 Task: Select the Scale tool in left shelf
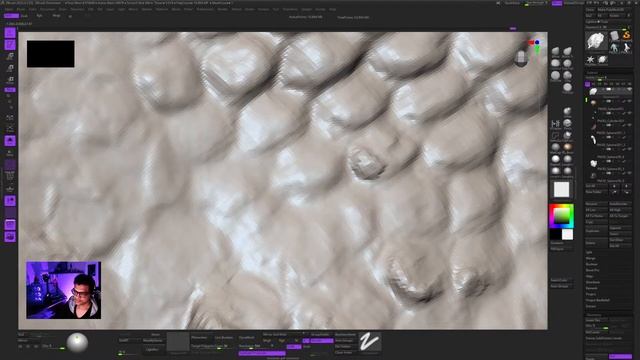click(10, 68)
